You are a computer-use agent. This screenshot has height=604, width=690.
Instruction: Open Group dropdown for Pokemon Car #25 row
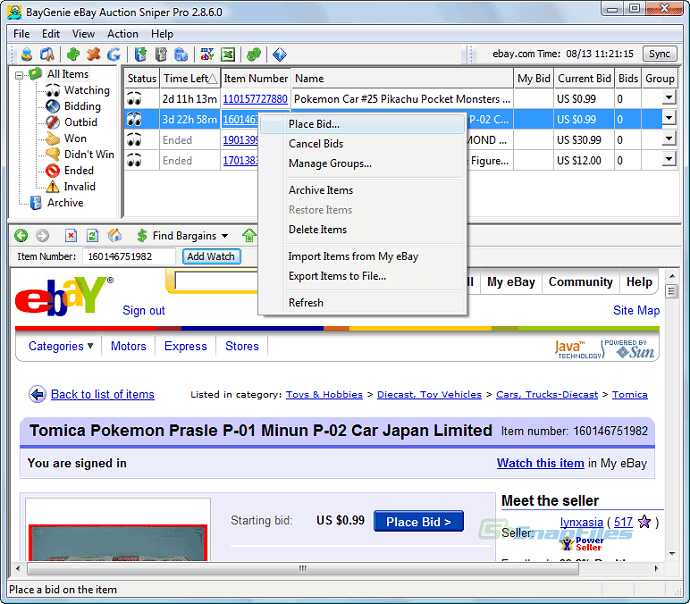point(669,97)
